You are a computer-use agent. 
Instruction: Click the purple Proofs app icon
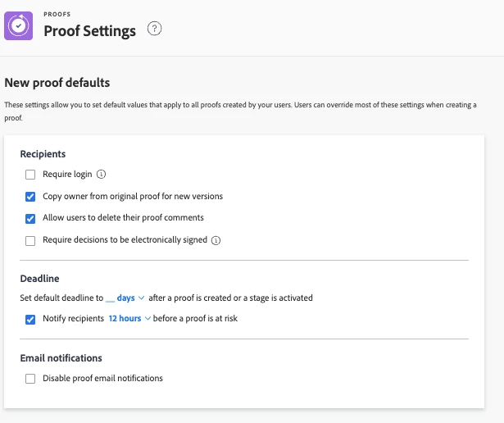pyautogui.click(x=19, y=25)
